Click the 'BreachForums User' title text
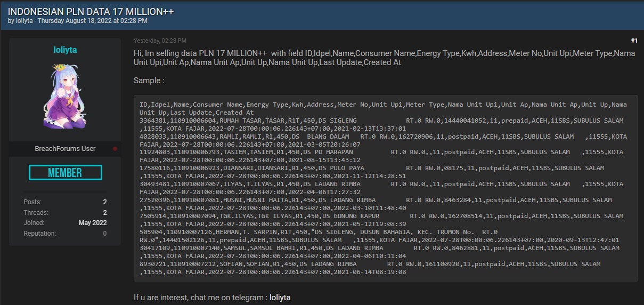644x305 pixels. pos(65,149)
